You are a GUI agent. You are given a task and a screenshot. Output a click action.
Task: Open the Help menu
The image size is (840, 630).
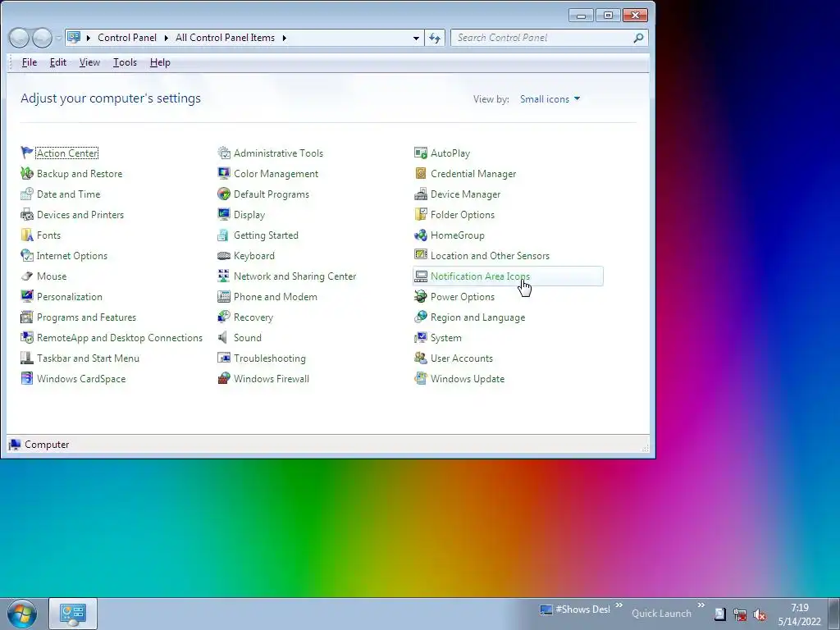click(160, 62)
